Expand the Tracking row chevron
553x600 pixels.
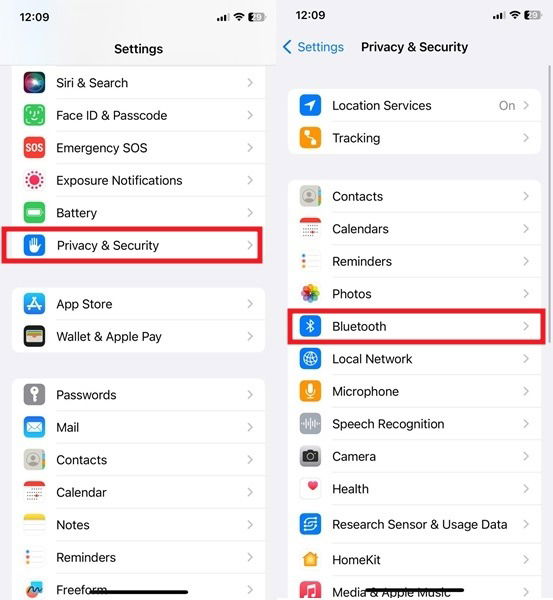point(526,138)
